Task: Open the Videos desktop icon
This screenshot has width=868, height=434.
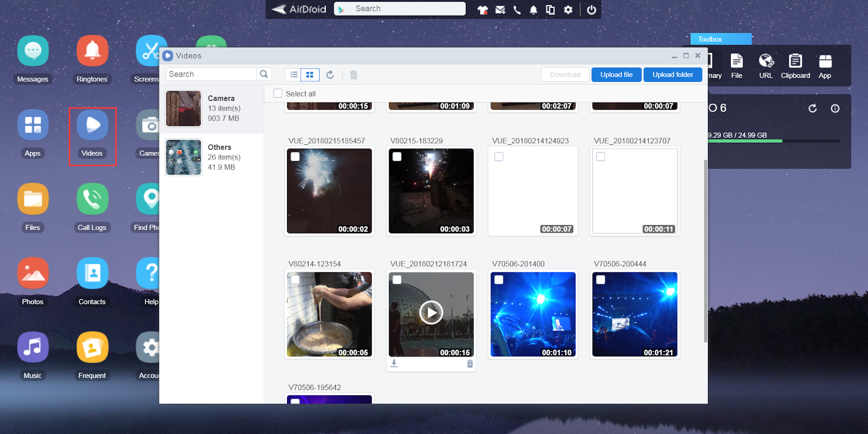Action: click(x=92, y=125)
